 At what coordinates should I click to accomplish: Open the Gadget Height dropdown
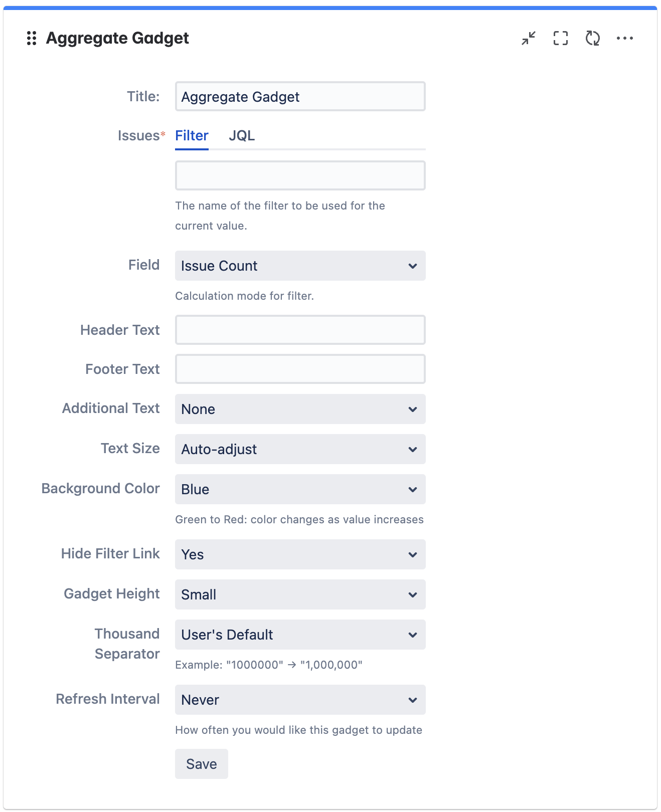click(300, 594)
